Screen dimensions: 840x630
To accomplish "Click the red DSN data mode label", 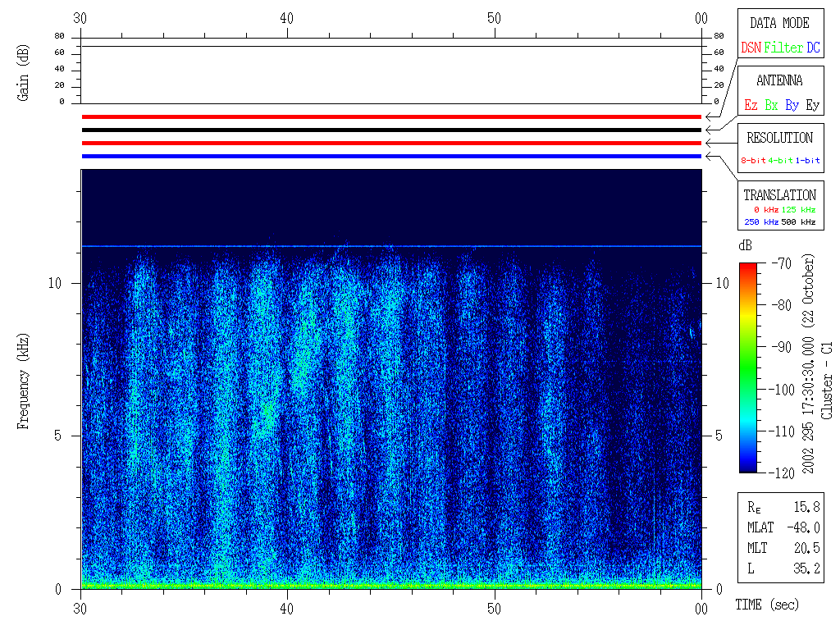I will point(751,48).
